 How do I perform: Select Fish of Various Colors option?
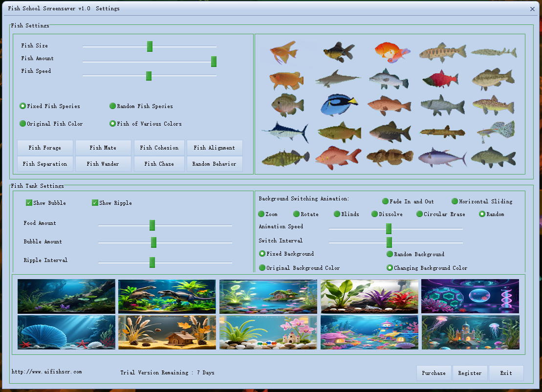(112, 123)
